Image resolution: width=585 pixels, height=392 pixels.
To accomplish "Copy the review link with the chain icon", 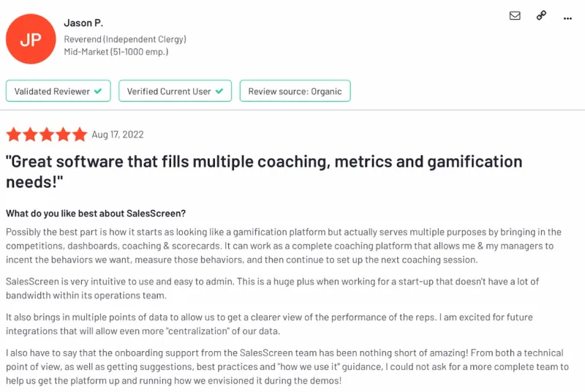I will tap(541, 15).
